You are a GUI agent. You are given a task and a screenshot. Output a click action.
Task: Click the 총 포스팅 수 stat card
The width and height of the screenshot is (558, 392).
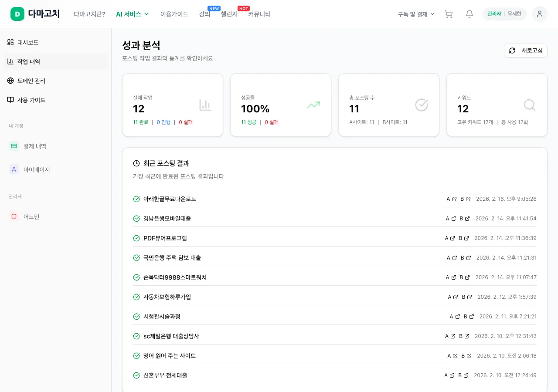pyautogui.click(x=389, y=105)
